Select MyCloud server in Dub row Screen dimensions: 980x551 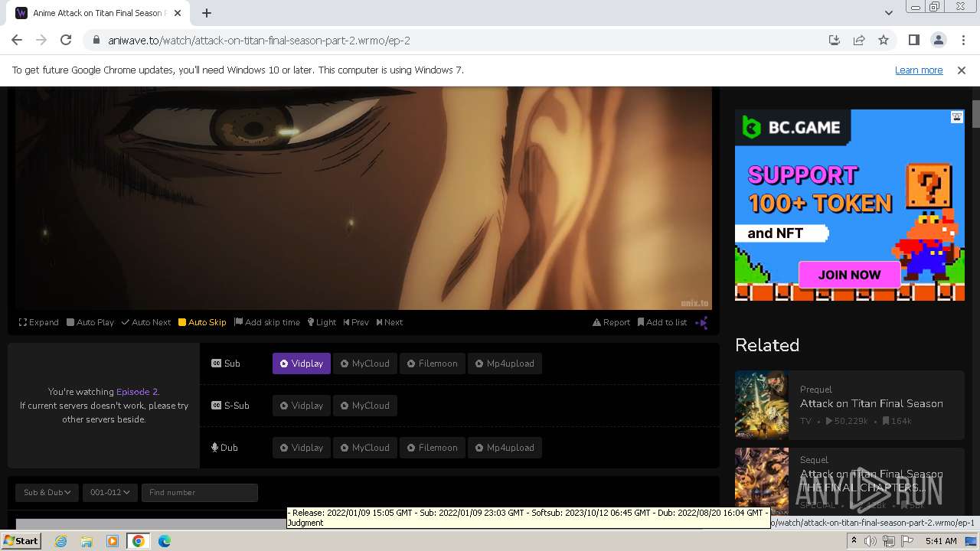365,448
